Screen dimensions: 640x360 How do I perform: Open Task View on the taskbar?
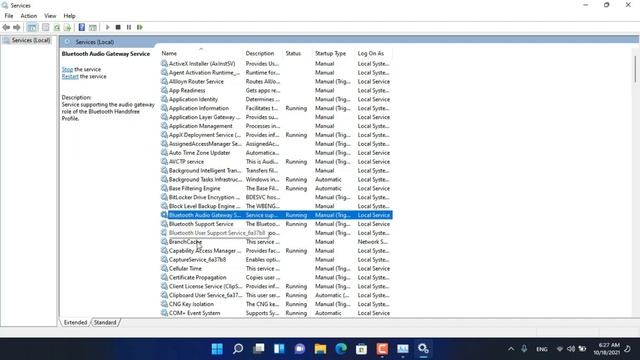(258, 349)
